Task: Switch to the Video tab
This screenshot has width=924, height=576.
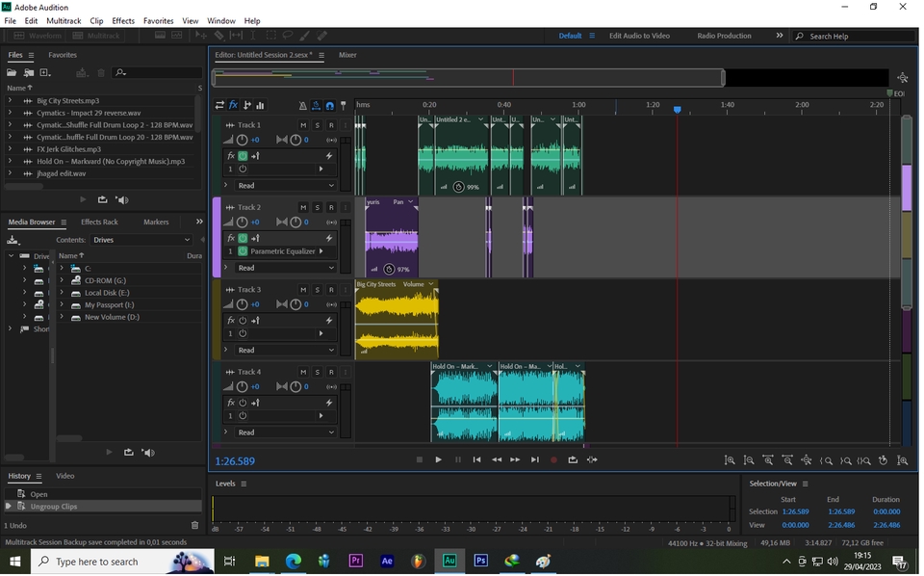Action: pyautogui.click(x=64, y=477)
